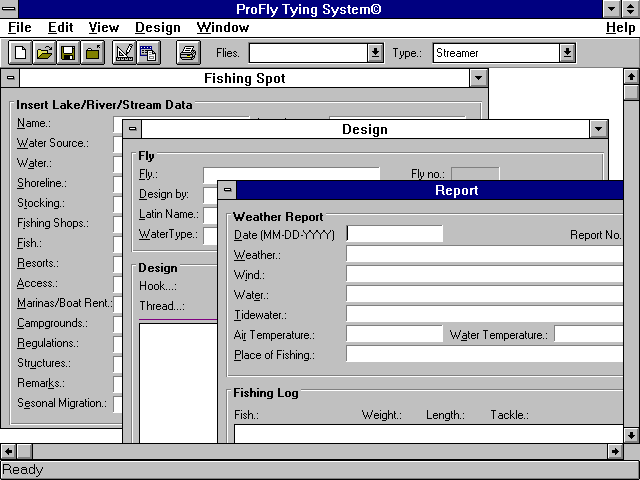Click the vertical scrollbar up arrow

pos(631,76)
